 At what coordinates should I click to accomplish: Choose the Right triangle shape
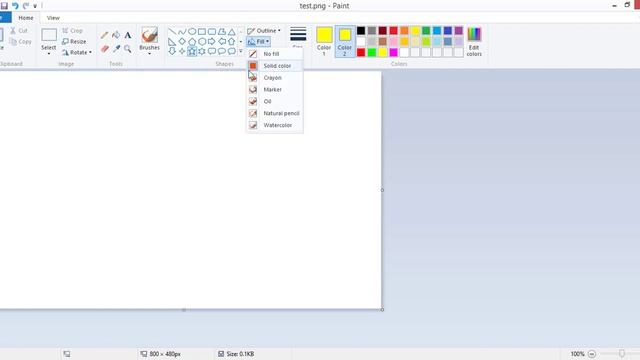(172, 42)
